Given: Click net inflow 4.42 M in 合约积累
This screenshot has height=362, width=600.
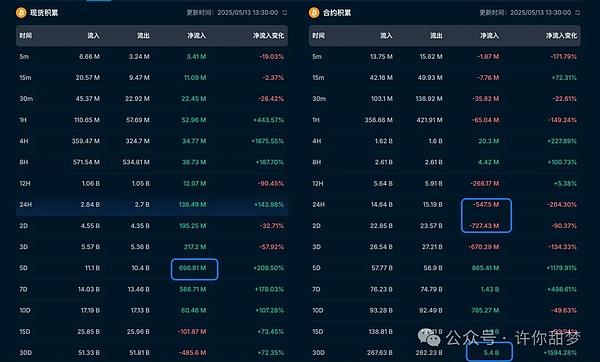Looking at the screenshot, I should [489, 162].
